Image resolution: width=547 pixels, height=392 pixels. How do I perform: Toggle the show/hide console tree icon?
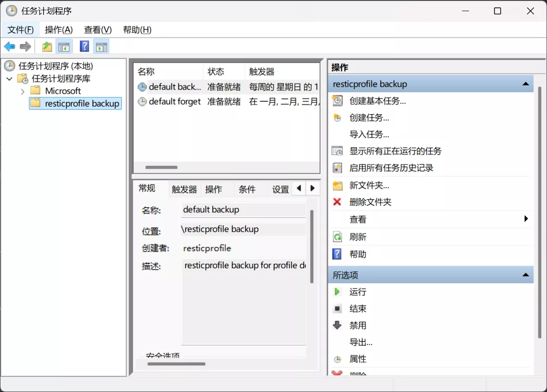click(64, 47)
